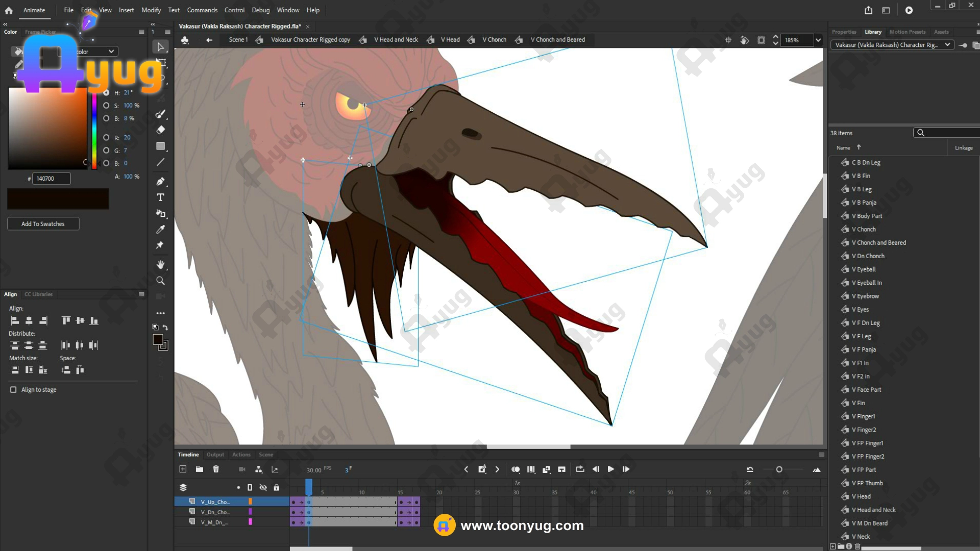Select the Hand tool
Image resolution: width=980 pixels, height=551 pixels.
point(160,264)
